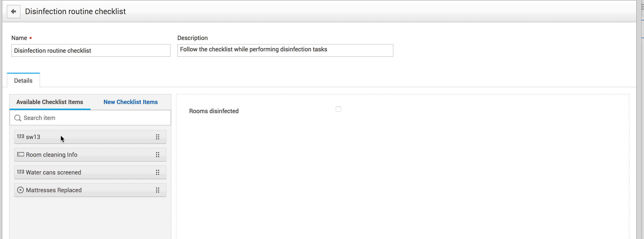The image size is (644, 239).
Task: Click the drag handle on Water cans screened
Action: tap(158, 172)
